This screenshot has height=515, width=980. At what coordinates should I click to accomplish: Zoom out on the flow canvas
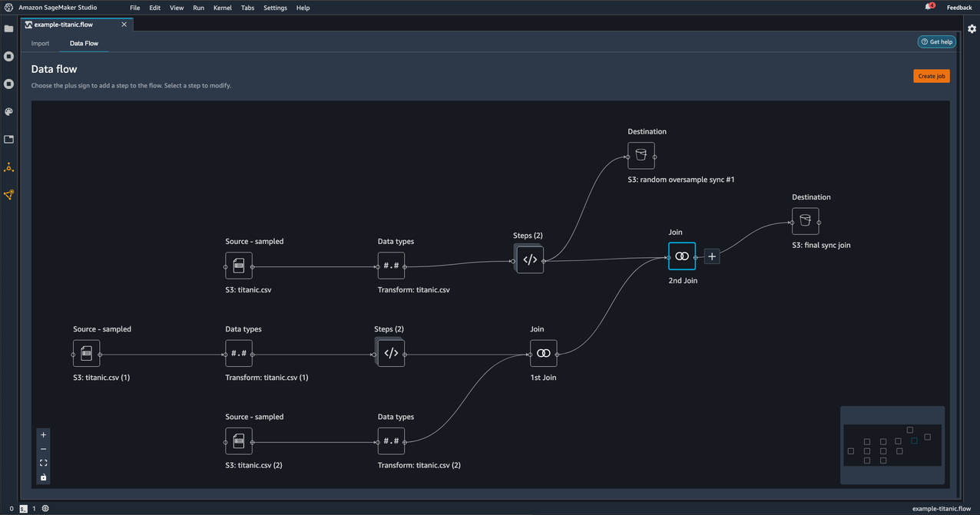[x=43, y=449]
